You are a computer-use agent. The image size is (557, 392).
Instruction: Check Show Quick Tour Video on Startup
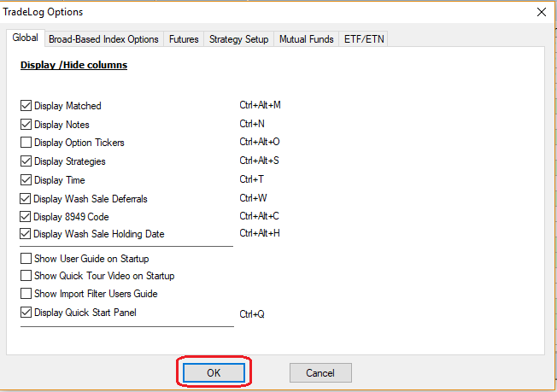26,276
